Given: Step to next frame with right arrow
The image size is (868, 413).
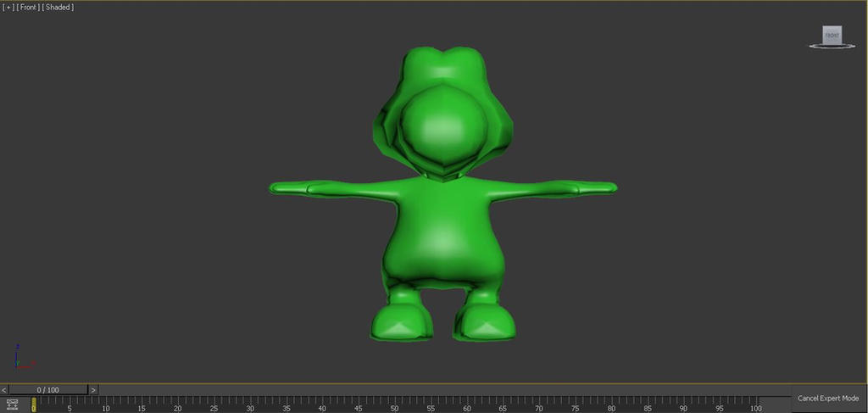Looking at the screenshot, I should (93, 390).
